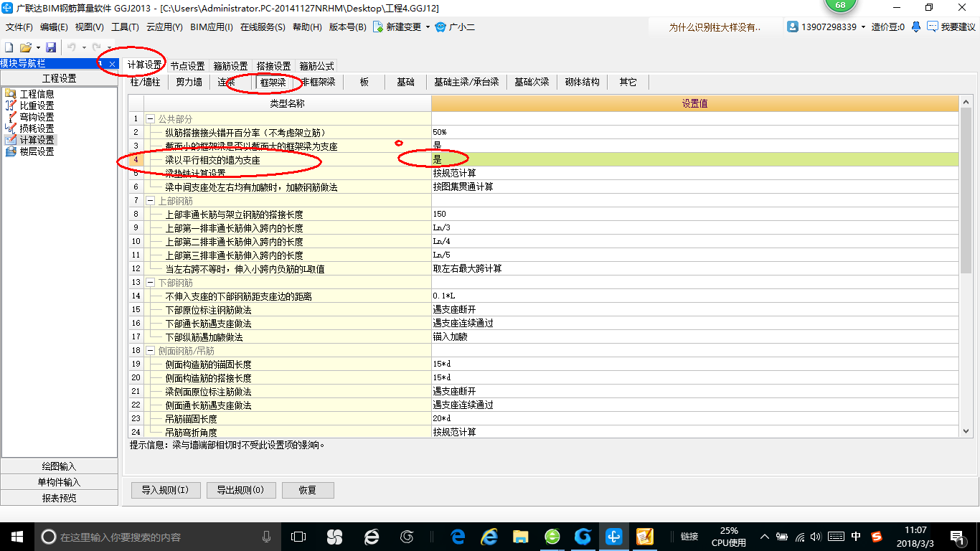The height and width of the screenshot is (551, 980).
Task: Open the Undo history dropdown arrow
Action: coord(84,48)
